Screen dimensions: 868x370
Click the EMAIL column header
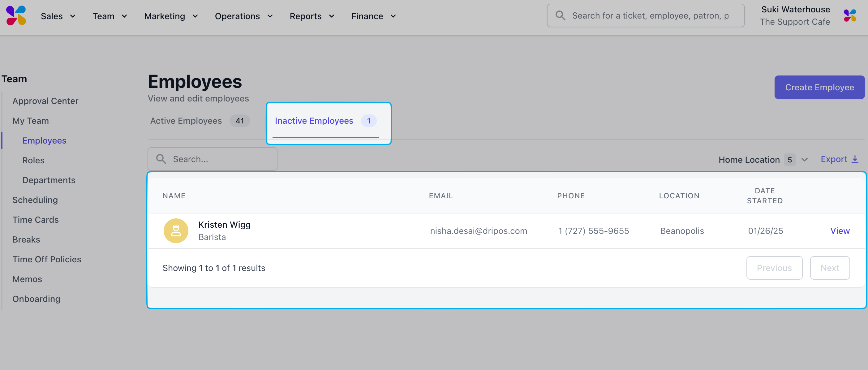pos(441,196)
